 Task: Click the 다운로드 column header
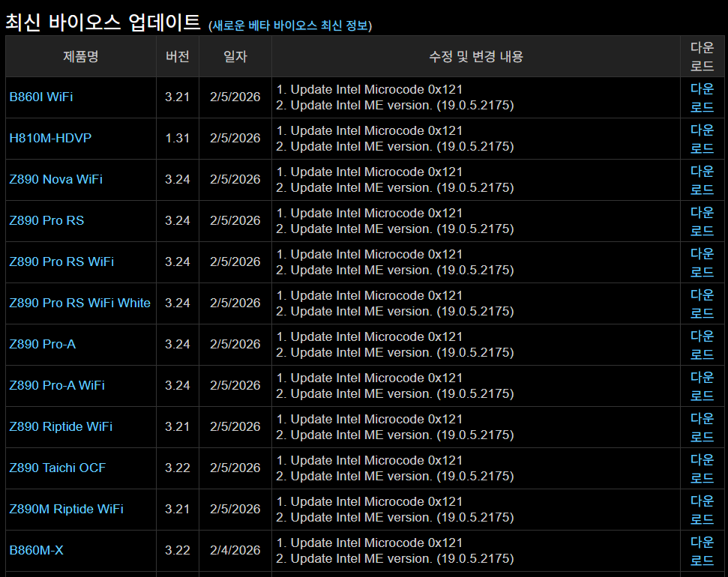(x=702, y=57)
